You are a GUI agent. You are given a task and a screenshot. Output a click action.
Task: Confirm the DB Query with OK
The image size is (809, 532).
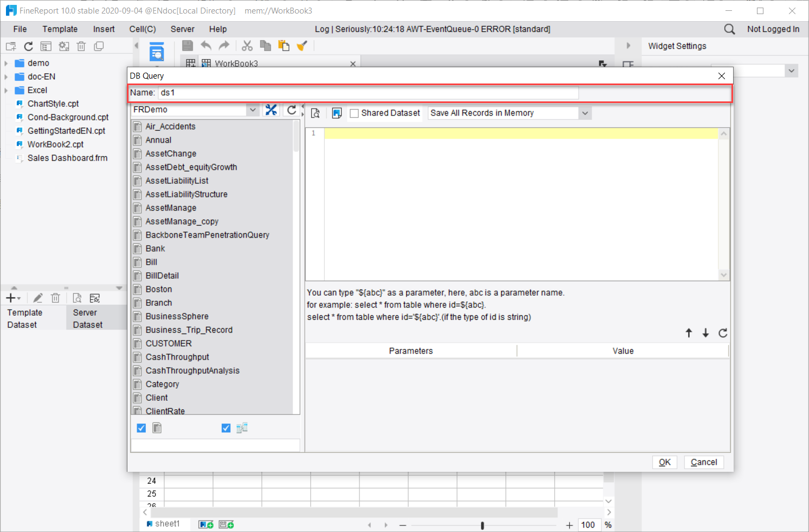pyautogui.click(x=665, y=462)
